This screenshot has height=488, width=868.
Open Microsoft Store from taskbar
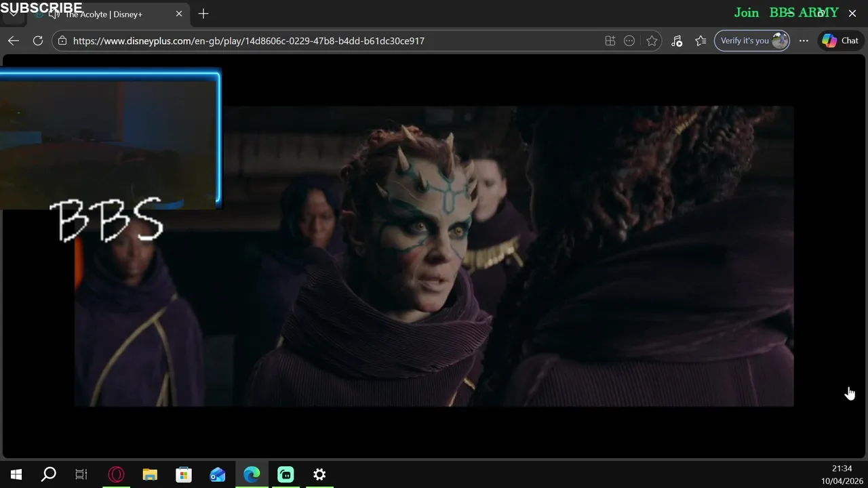click(x=184, y=474)
